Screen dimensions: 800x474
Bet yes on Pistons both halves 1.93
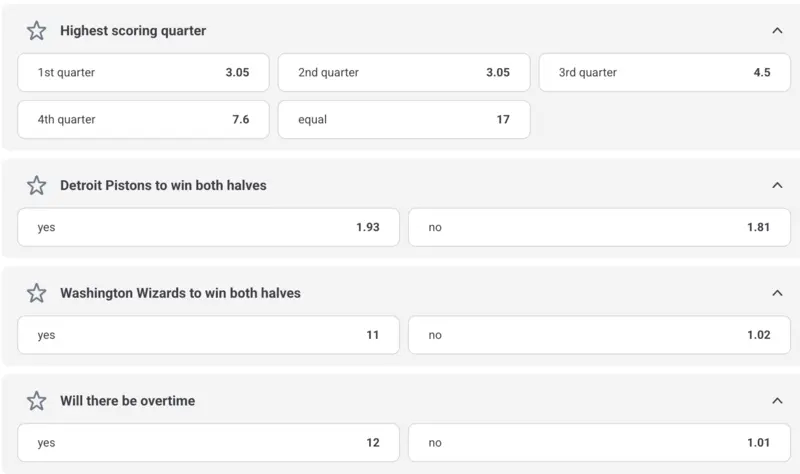click(x=208, y=227)
